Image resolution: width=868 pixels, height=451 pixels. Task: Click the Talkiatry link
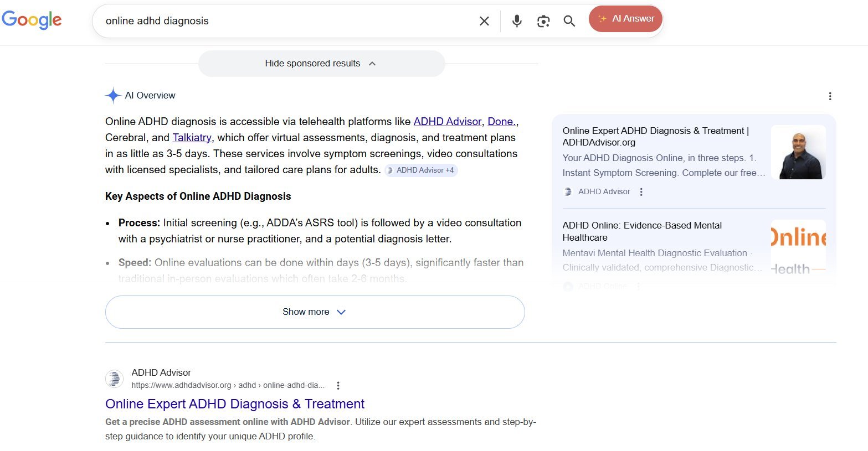click(x=192, y=137)
